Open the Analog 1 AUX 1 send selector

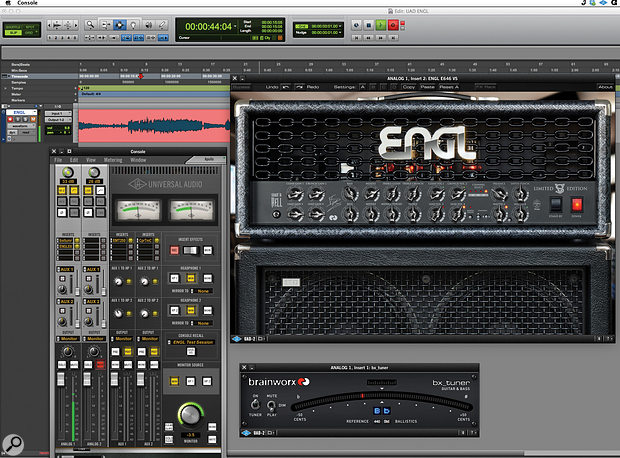click(66, 269)
